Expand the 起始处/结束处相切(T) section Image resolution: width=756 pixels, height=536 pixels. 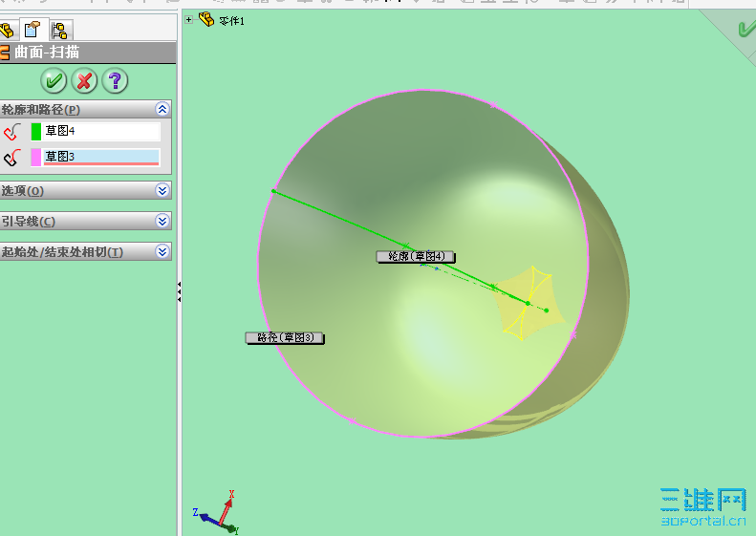click(162, 251)
